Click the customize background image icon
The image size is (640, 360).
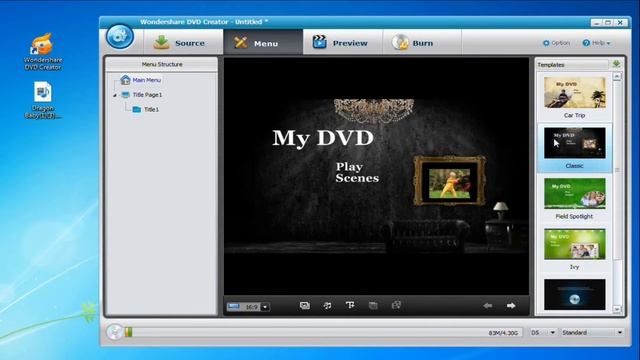tap(304, 305)
